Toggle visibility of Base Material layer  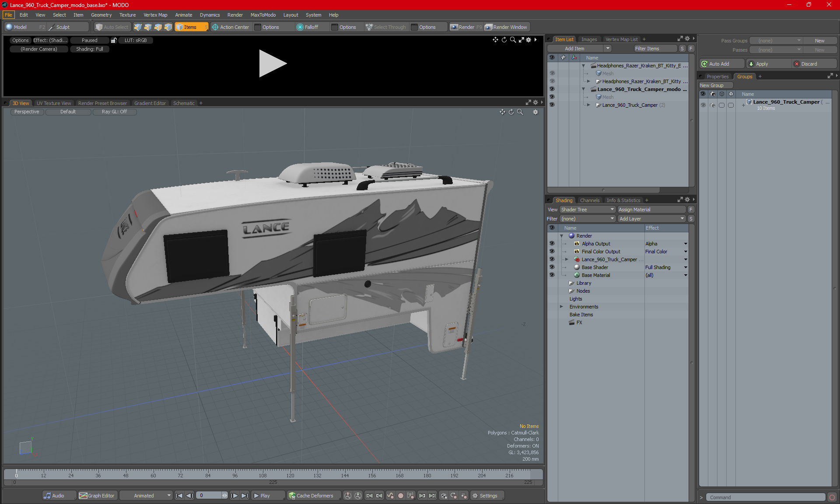pos(552,275)
